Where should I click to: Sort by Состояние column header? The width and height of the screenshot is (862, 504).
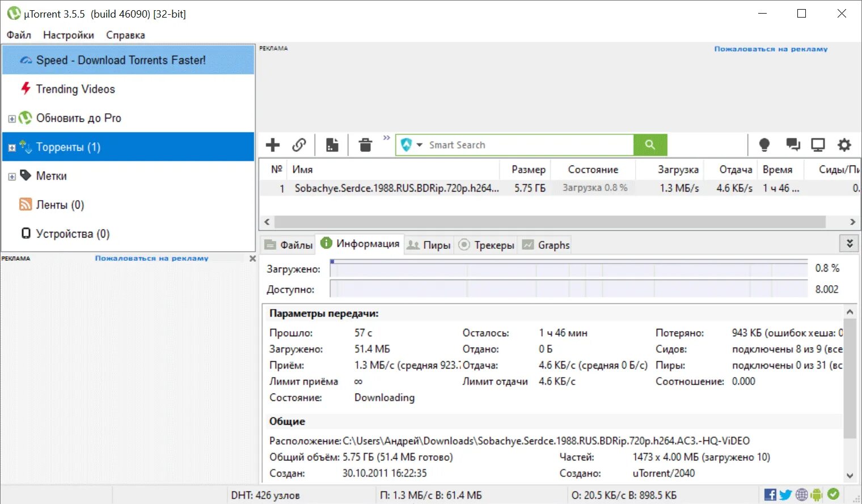(593, 170)
